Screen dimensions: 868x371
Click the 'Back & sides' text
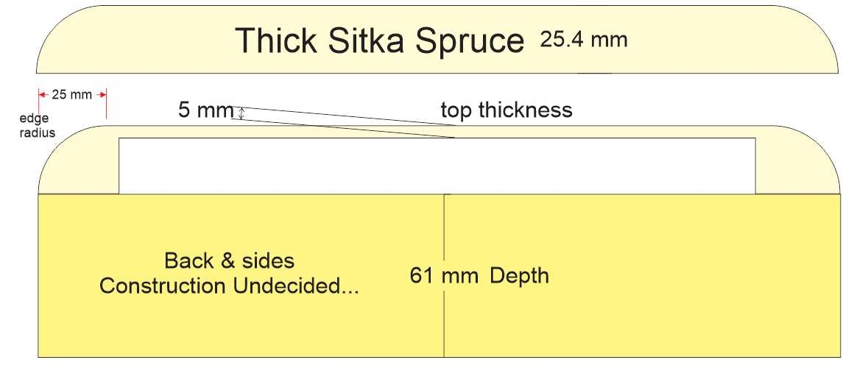click(x=230, y=261)
